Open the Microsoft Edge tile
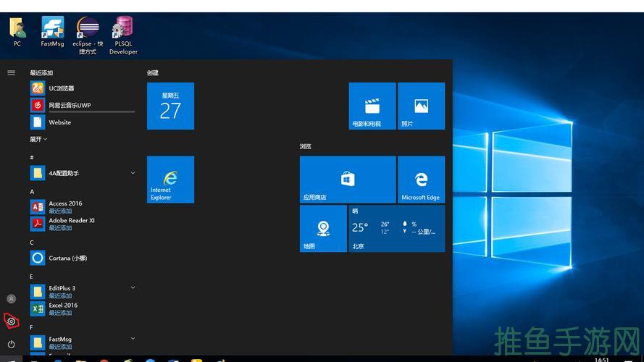This screenshot has width=644, height=362. tap(421, 180)
